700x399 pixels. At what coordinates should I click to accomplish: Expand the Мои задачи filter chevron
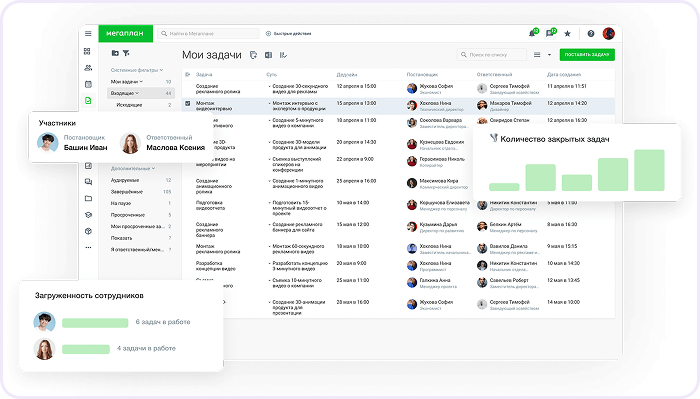click(141, 82)
